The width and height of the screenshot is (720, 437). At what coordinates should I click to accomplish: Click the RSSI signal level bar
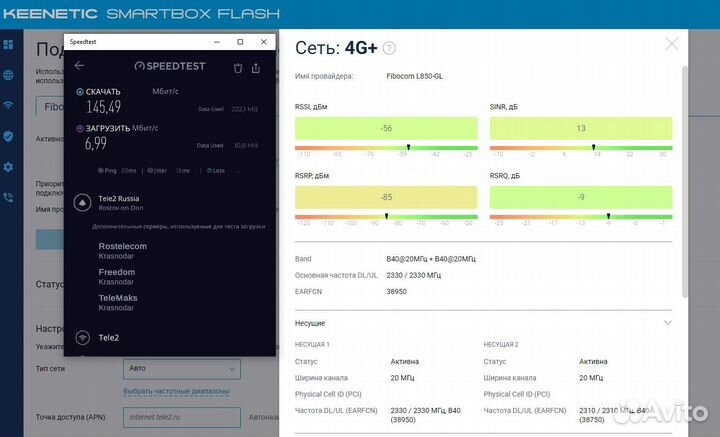tap(384, 129)
